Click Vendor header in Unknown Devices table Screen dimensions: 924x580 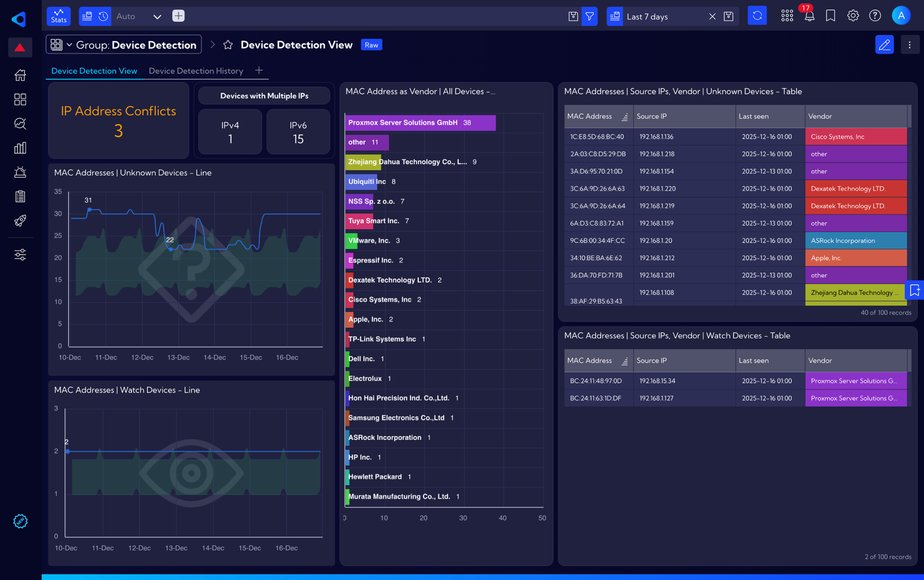[x=856, y=116]
